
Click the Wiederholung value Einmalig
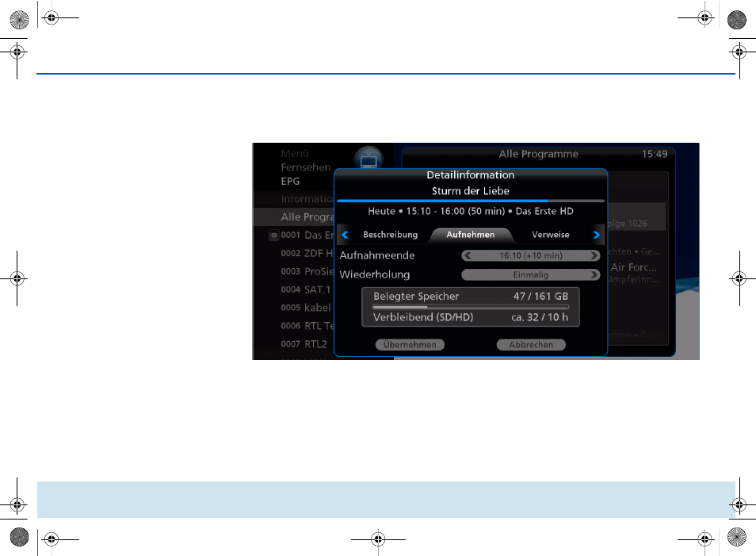pyautogui.click(x=530, y=274)
